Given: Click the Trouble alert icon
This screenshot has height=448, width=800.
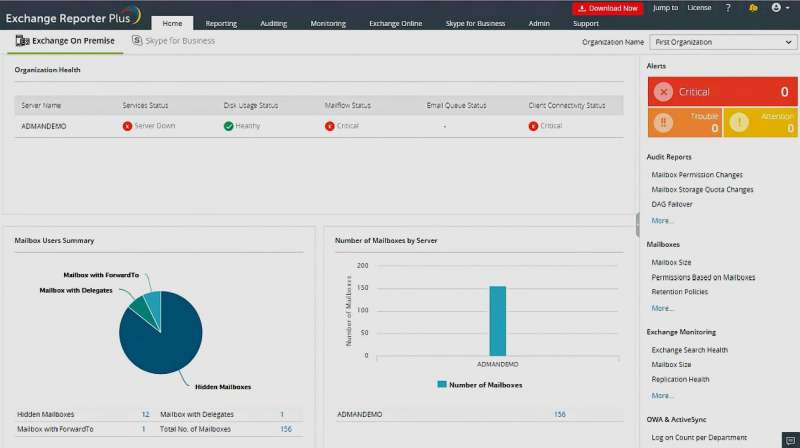Looking at the screenshot, I should point(663,123).
